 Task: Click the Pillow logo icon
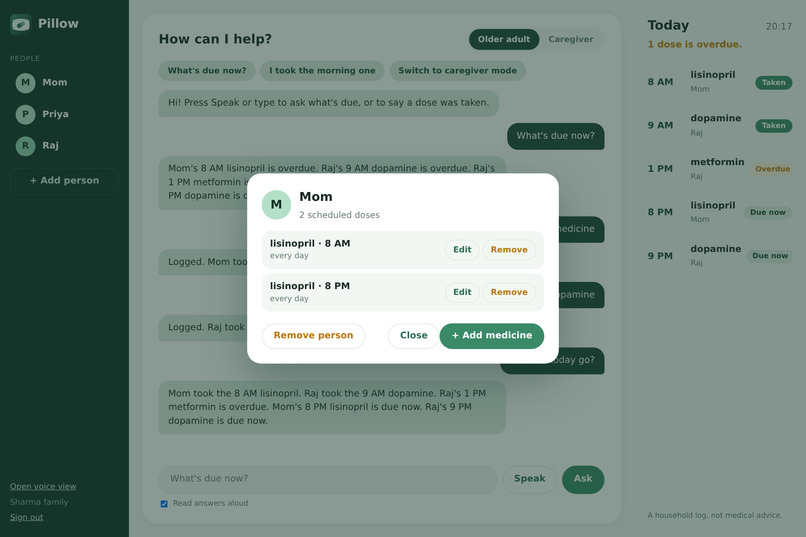21,24
